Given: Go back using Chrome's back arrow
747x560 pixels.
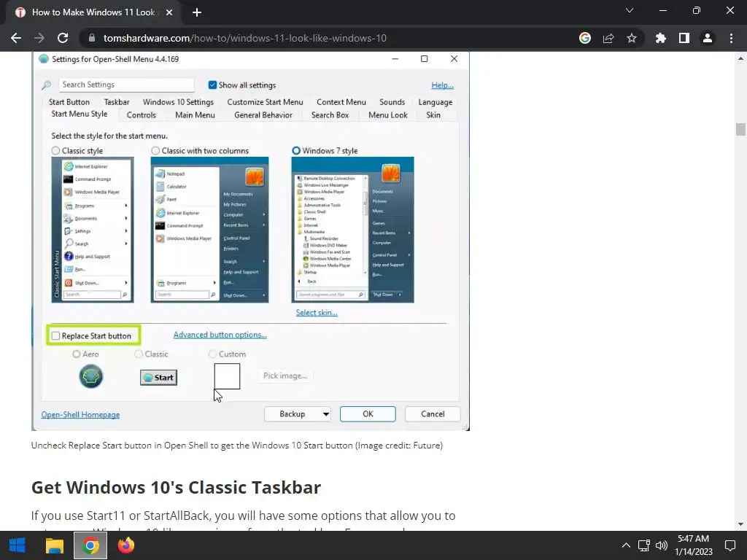Looking at the screenshot, I should tap(16, 38).
